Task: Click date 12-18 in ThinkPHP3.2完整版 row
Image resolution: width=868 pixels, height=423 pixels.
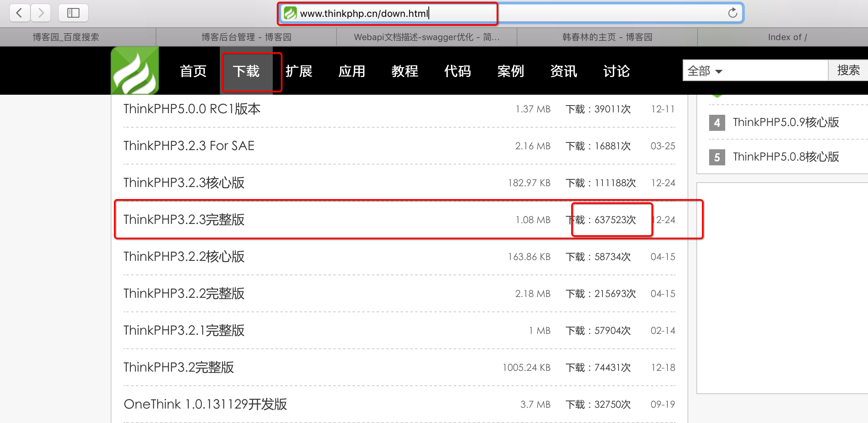Action: [x=663, y=367]
